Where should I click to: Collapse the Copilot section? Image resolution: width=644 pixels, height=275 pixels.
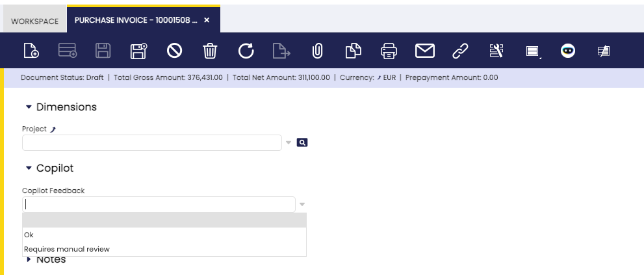[29, 168]
